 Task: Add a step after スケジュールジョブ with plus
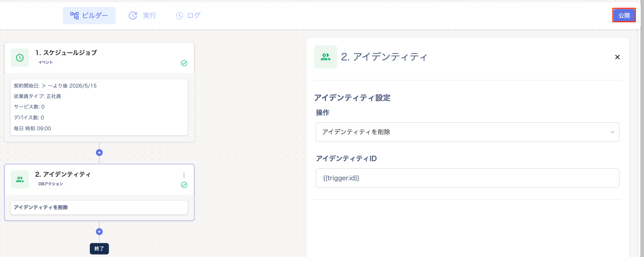click(x=99, y=153)
